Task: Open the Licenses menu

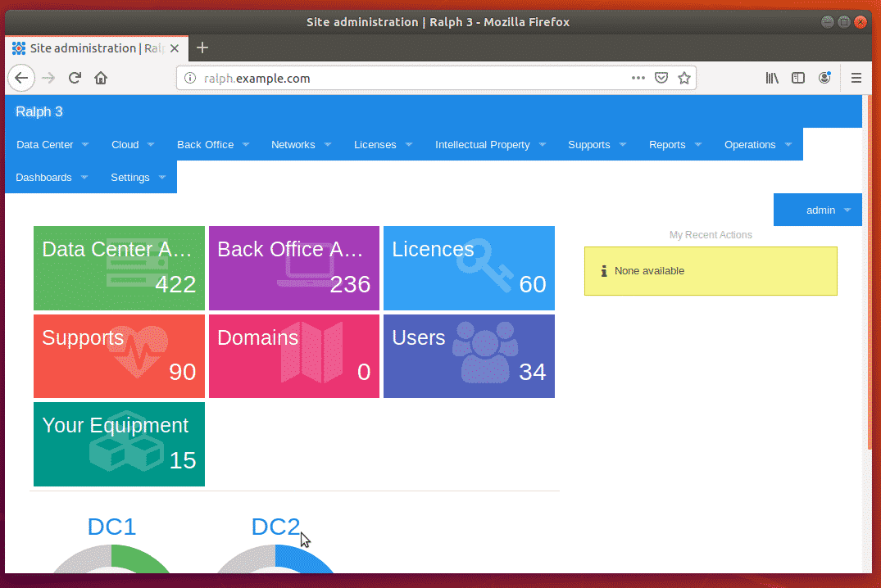Action: coord(384,144)
